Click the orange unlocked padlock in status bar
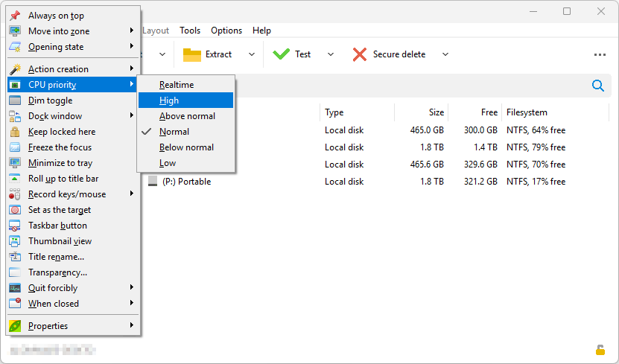 pyautogui.click(x=600, y=350)
